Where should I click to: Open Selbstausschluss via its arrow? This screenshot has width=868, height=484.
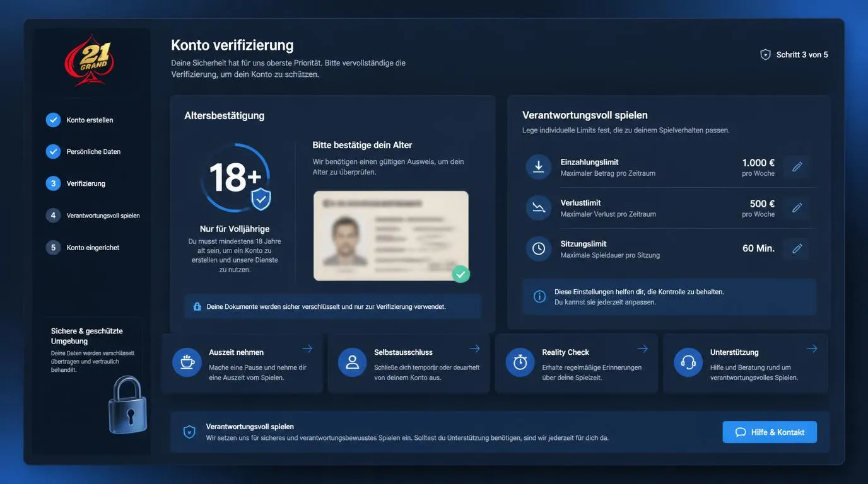coord(474,349)
